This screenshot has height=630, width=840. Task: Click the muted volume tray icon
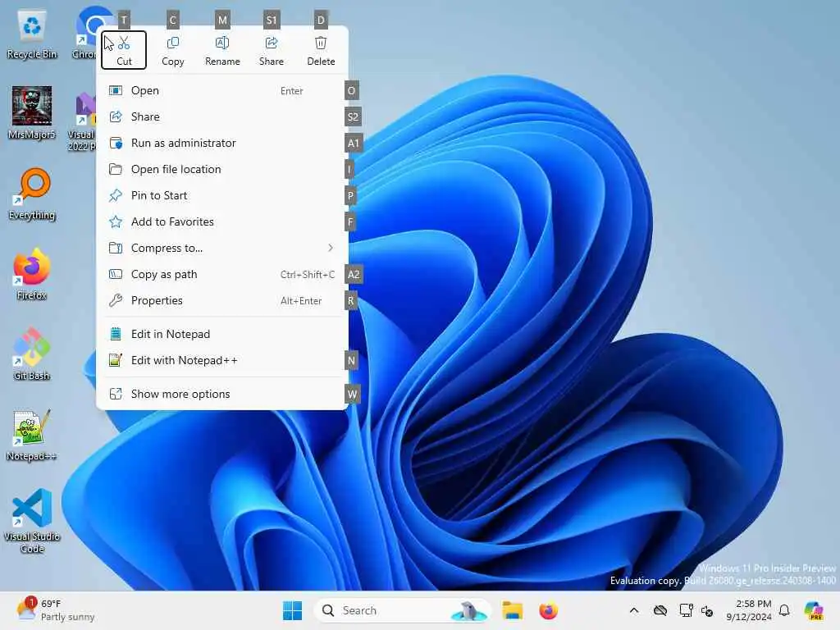pos(707,610)
